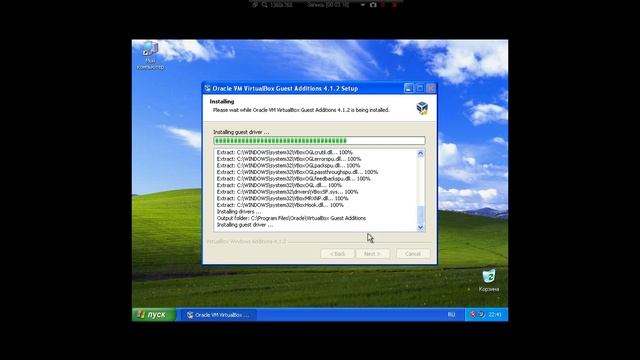The width and height of the screenshot is (640, 360).
Task: Click the 22:41 taskbar clock
Action: [x=495, y=314]
